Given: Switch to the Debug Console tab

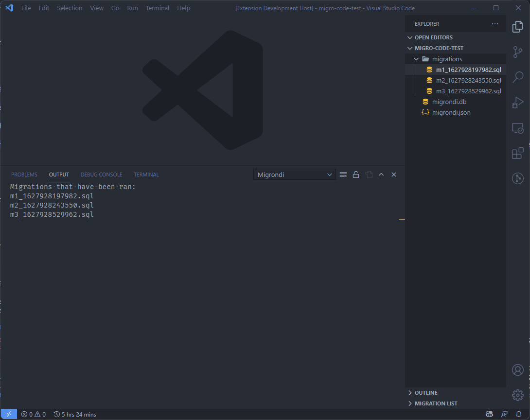Looking at the screenshot, I should pyautogui.click(x=102, y=175).
